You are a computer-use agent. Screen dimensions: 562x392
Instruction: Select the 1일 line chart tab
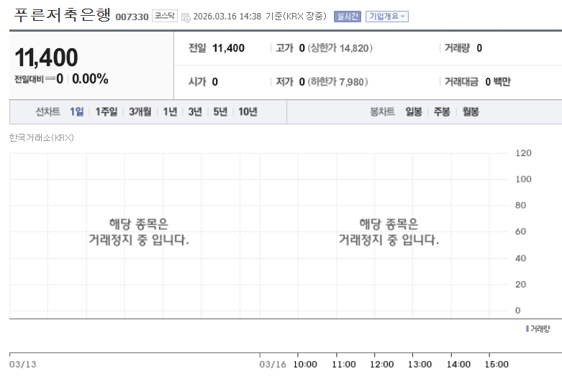[77, 111]
